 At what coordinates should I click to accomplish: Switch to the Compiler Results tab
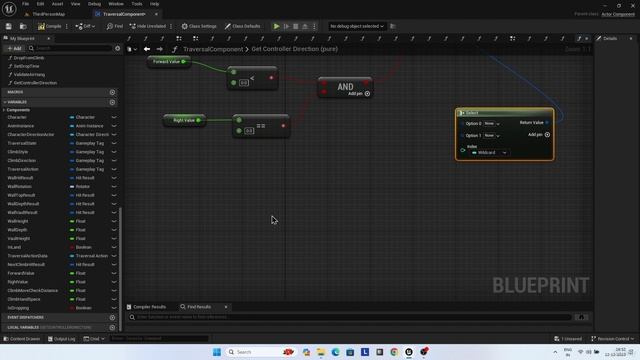(x=146, y=307)
